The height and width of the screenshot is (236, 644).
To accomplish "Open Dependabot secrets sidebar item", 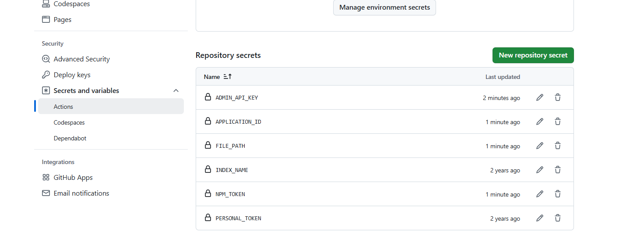I will tap(70, 138).
